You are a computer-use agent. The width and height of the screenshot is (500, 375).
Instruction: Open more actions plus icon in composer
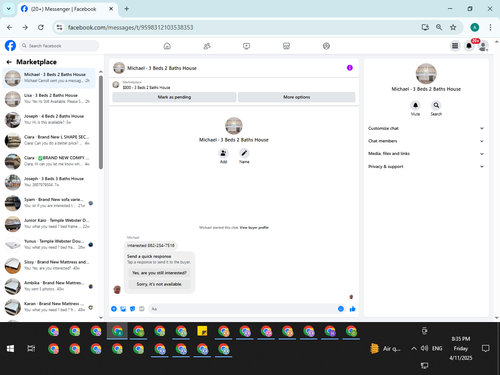pyautogui.click(x=114, y=309)
